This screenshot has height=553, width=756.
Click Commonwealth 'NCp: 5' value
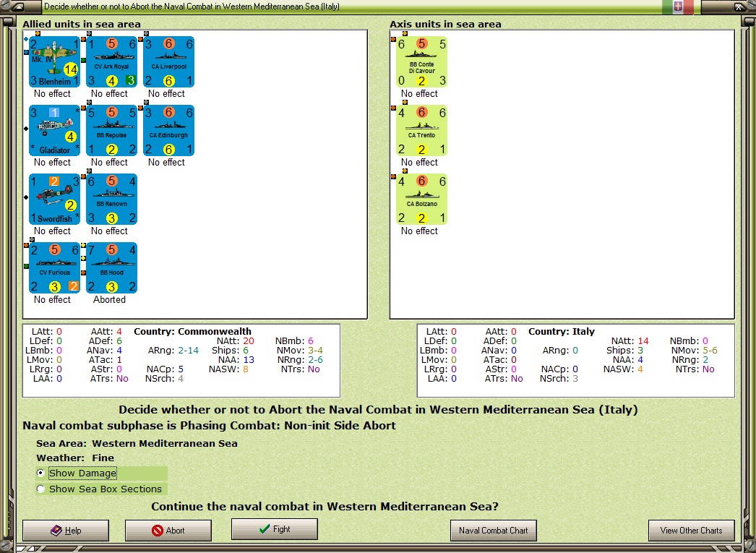[165, 369]
